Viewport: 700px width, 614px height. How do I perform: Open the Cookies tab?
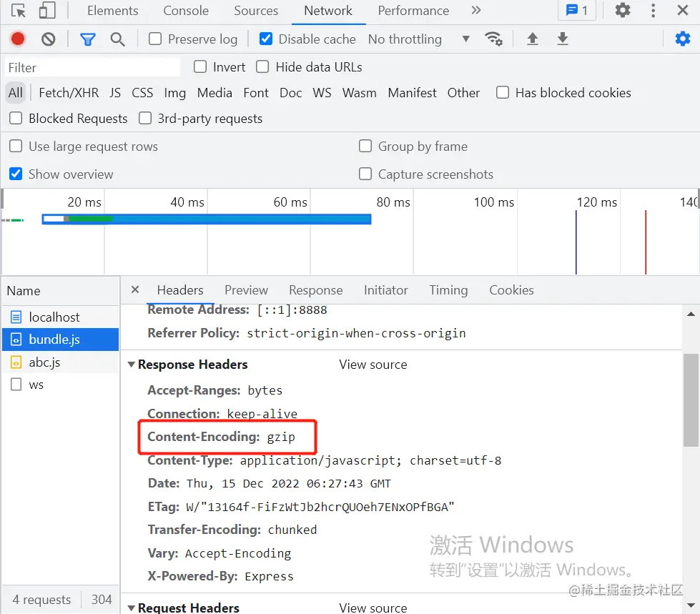(x=511, y=290)
